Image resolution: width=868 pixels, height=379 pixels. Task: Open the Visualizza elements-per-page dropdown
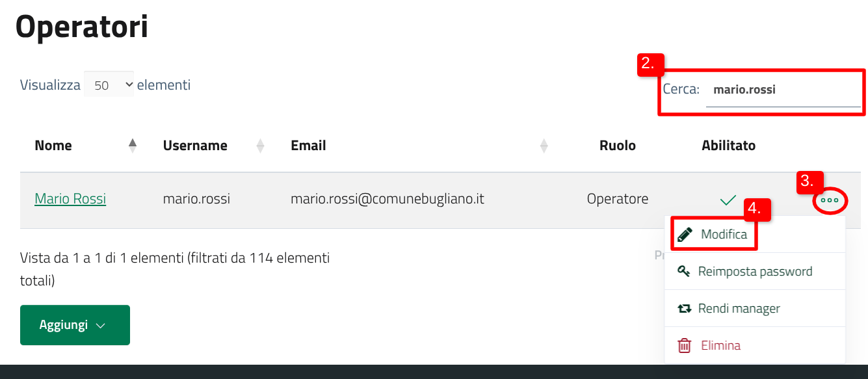pyautogui.click(x=109, y=85)
